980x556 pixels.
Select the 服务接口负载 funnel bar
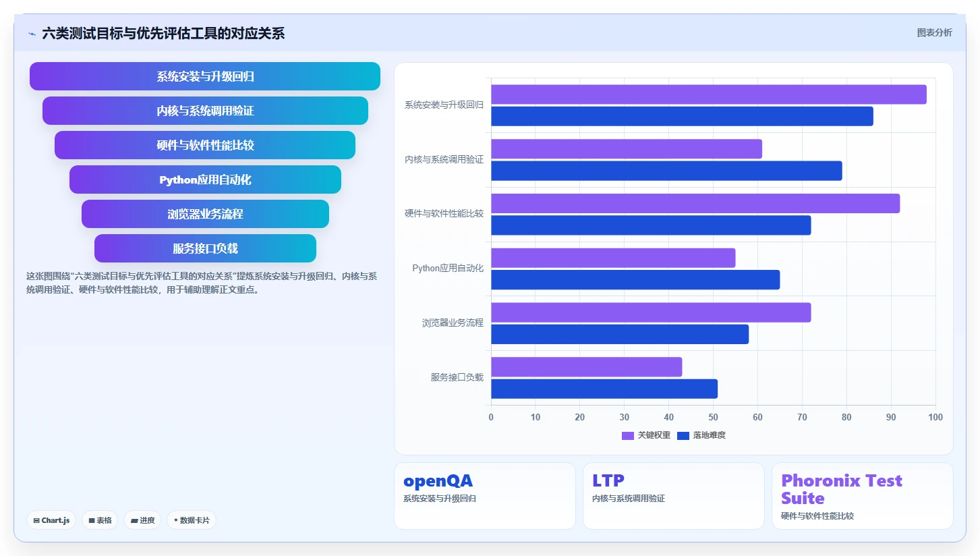205,248
